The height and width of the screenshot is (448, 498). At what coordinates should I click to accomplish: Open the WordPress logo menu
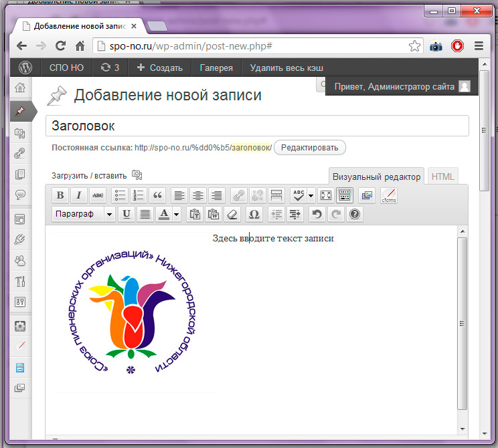click(25, 68)
